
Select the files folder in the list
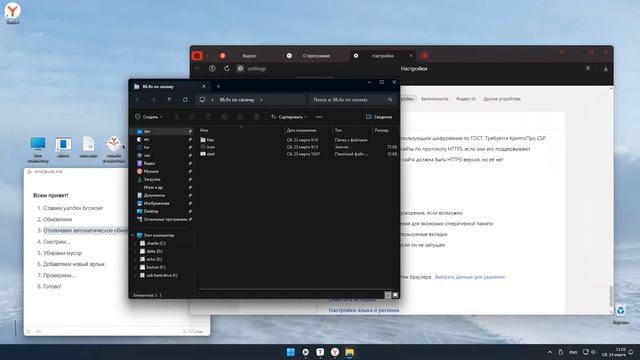point(298,140)
